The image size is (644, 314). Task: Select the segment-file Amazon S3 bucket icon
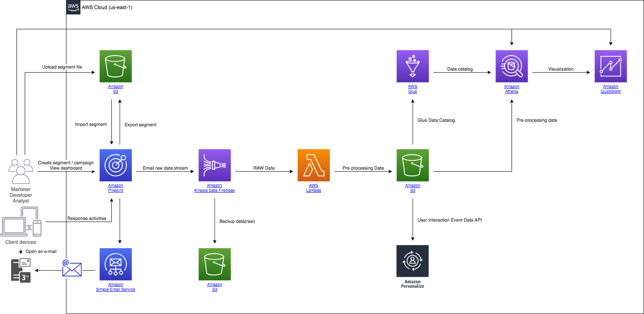[x=116, y=66]
